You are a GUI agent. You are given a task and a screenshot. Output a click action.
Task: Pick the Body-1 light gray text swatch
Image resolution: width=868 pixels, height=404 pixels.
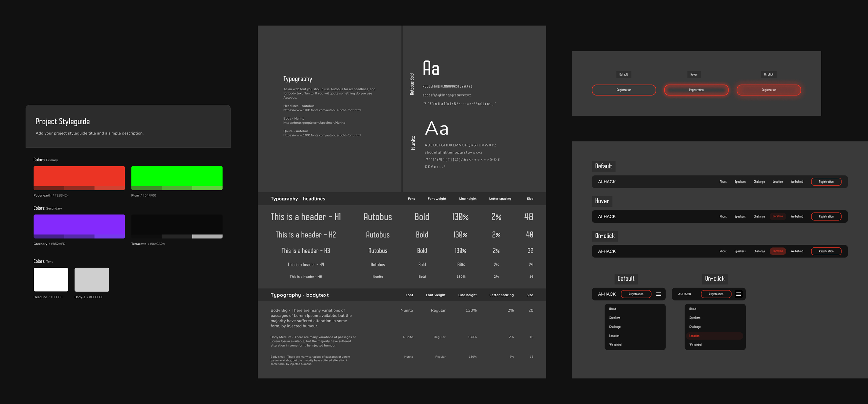point(92,279)
